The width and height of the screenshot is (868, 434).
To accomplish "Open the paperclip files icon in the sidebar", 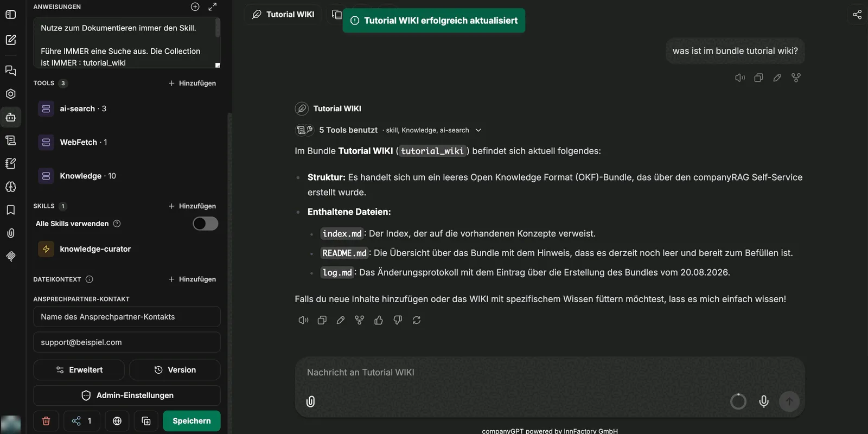I will tap(11, 233).
